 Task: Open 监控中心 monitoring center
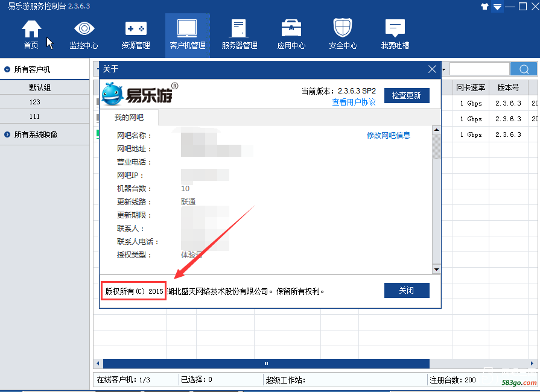coord(84,35)
